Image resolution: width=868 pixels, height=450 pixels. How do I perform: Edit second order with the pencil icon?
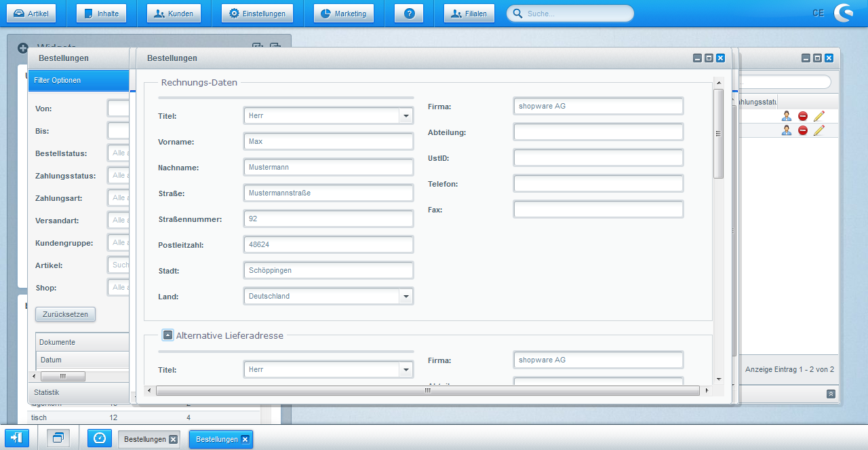coord(819,130)
